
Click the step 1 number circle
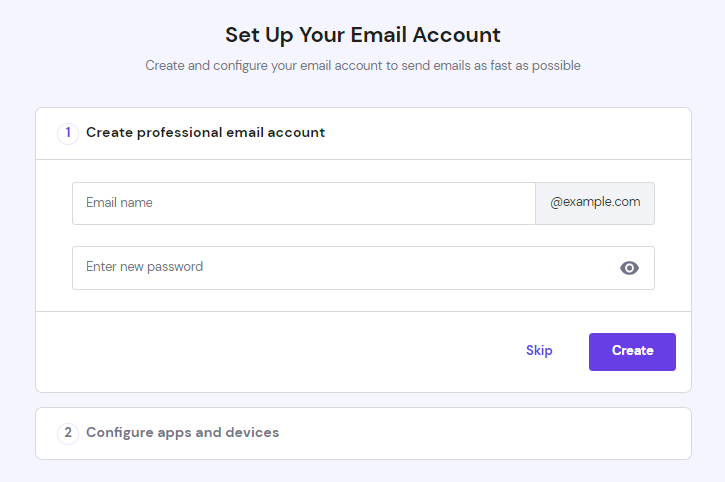point(68,133)
